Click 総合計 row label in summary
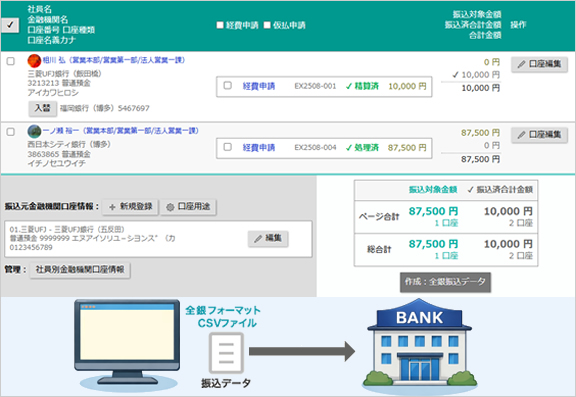Viewport: 576px width, 397px height. [x=379, y=250]
